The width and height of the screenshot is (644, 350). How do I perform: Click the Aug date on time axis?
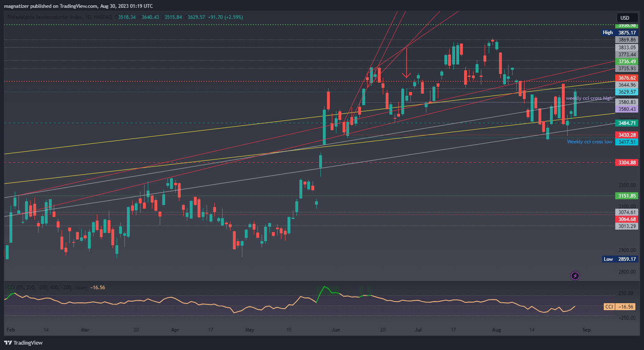(x=497, y=330)
